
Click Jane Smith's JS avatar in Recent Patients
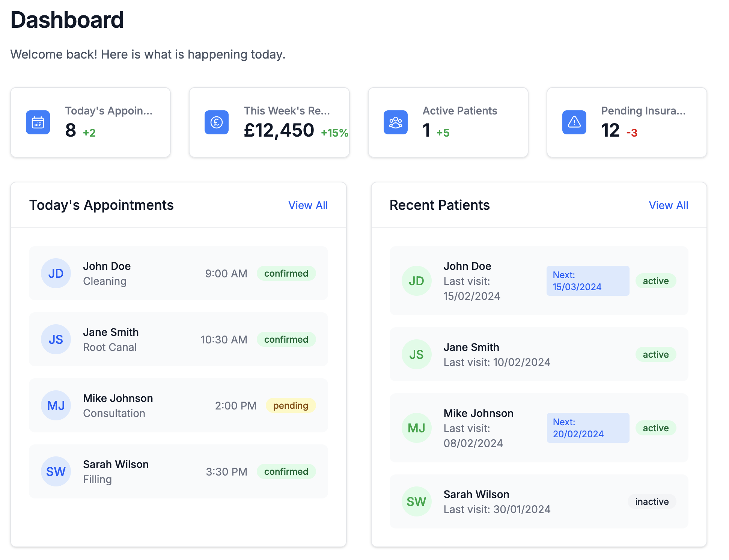[417, 354]
